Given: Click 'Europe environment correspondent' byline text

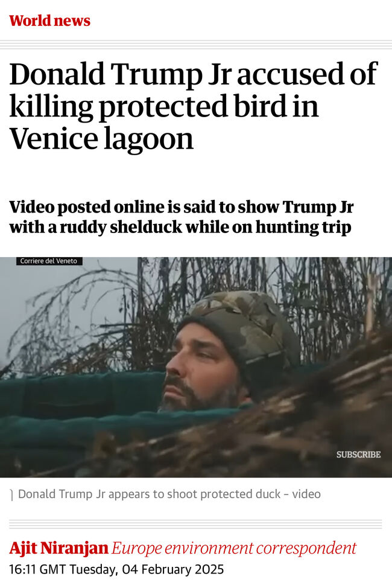Looking at the screenshot, I should tap(233, 548).
